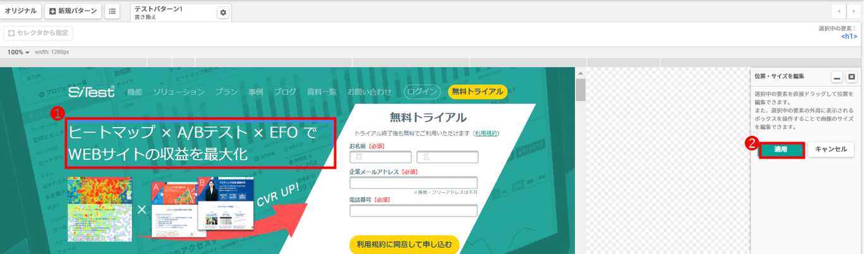Click the page vertical scrollbar thumb
Screen dimensions: 868x254
[581, 89]
